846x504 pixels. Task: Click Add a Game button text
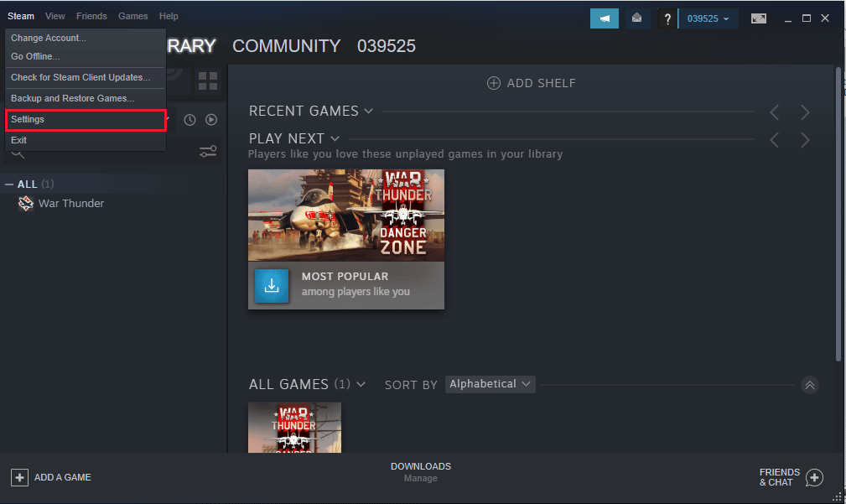[63, 477]
